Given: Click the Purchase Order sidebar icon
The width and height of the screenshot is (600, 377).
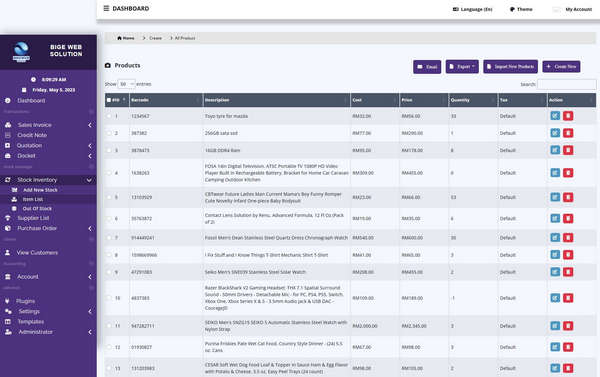Looking at the screenshot, I should point(8,228).
